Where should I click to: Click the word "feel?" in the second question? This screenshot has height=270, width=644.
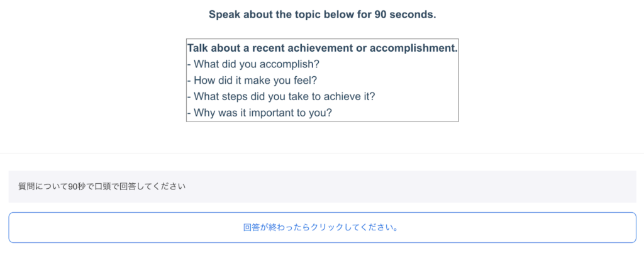(305, 80)
